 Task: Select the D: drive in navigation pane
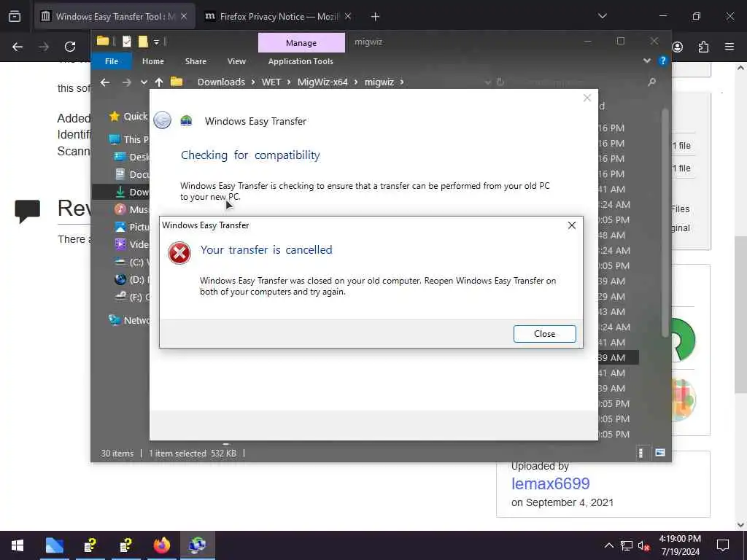pyautogui.click(x=132, y=279)
